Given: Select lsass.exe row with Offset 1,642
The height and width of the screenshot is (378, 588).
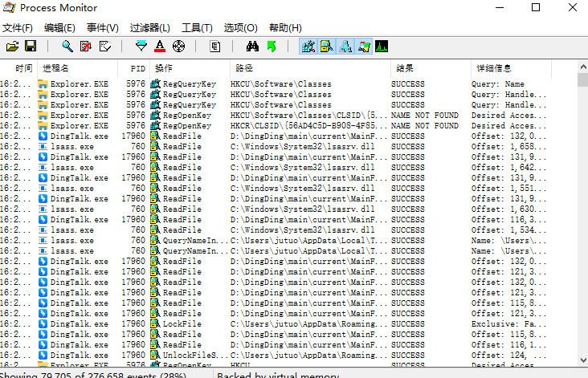Looking at the screenshot, I should [276, 168].
